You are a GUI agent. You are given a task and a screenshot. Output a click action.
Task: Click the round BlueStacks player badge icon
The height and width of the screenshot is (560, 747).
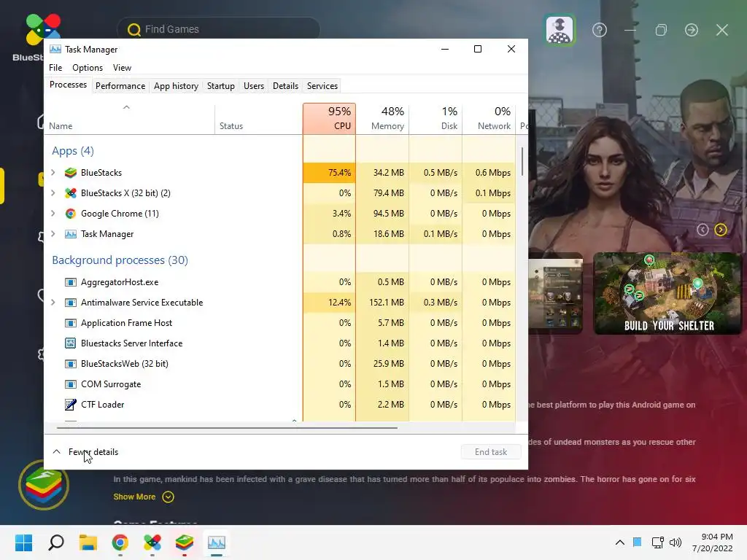pos(44,485)
